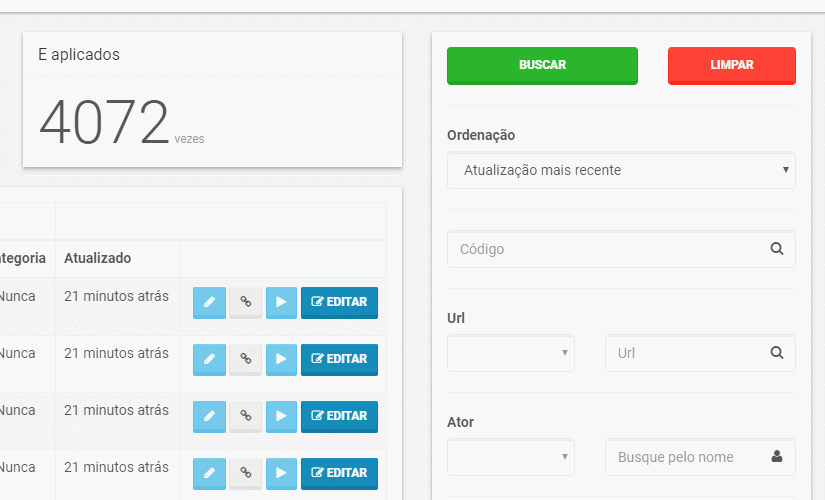Image resolution: width=825 pixels, height=500 pixels.
Task: Click EDITAR button in the third row
Action: pyautogui.click(x=339, y=416)
